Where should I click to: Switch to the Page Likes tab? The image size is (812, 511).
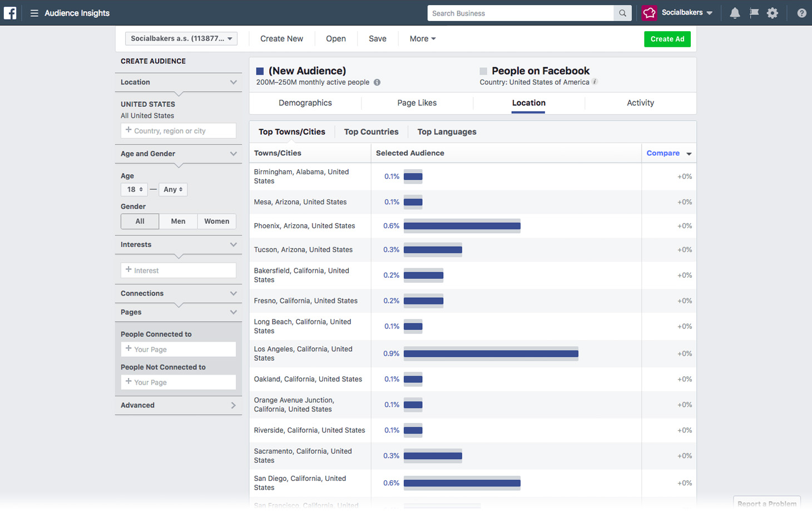[417, 103]
